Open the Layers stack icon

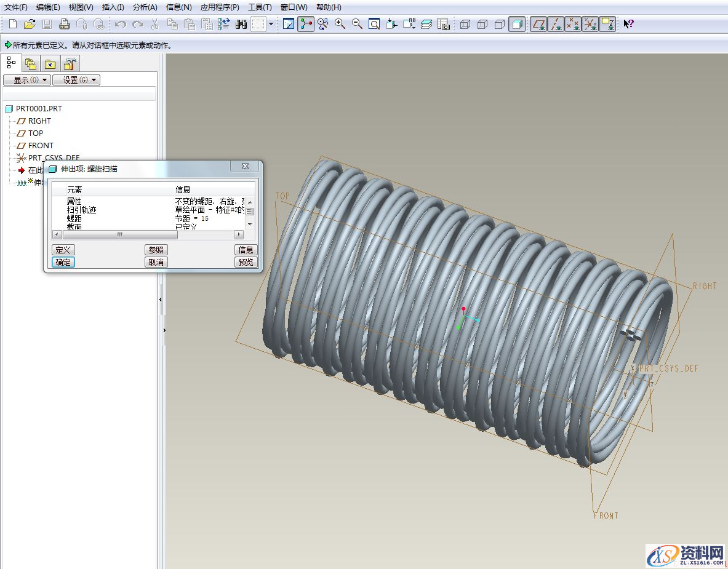pos(426,24)
